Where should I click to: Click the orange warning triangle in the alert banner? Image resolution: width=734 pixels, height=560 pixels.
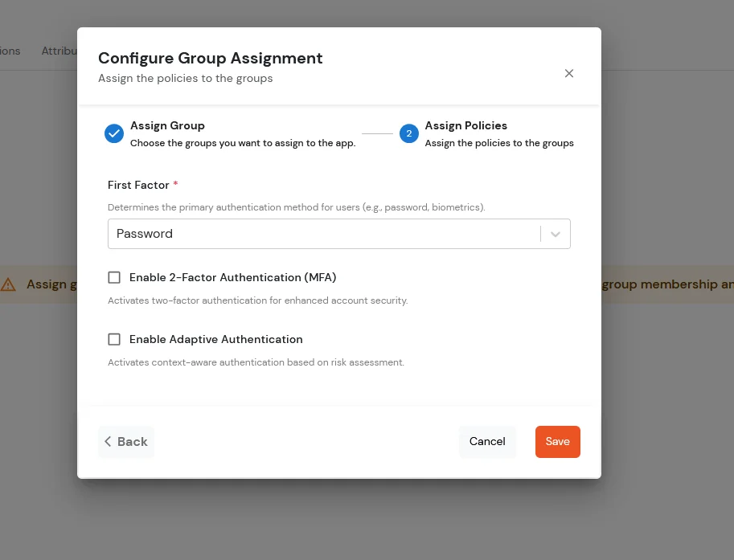click(9, 284)
